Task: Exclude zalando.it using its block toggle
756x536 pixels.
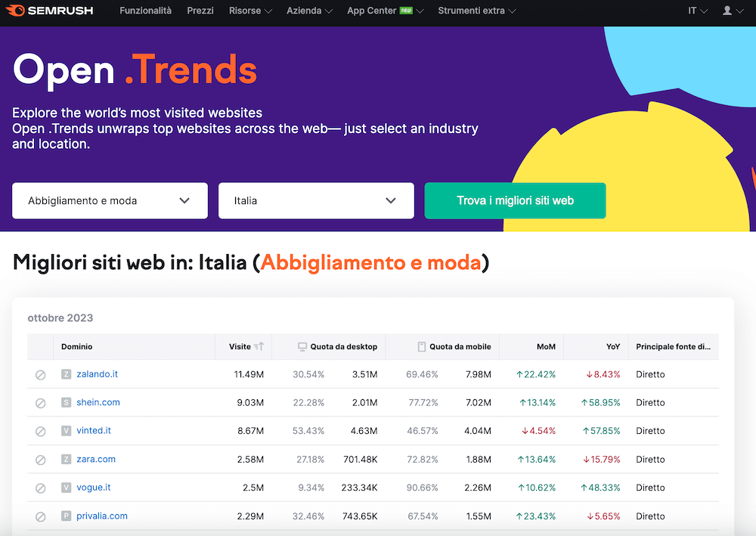Action: click(40, 374)
